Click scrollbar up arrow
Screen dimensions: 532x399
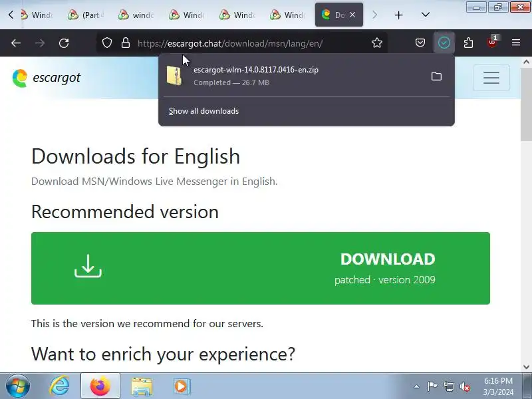[526, 62]
